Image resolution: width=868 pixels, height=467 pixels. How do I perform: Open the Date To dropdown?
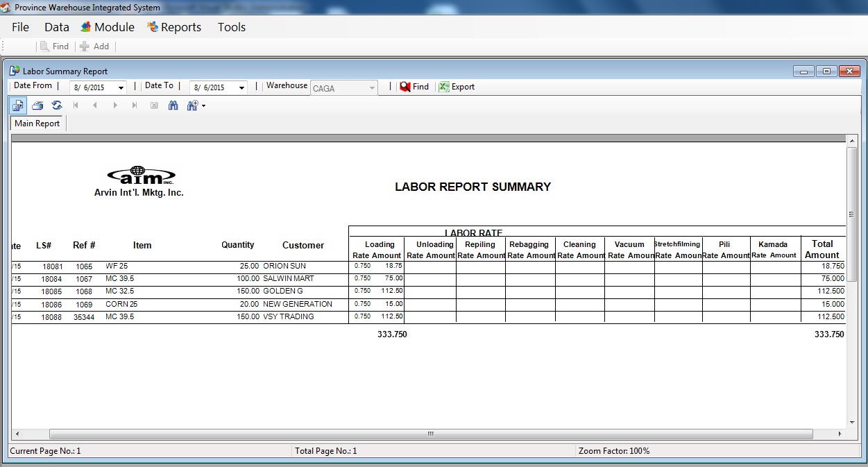pos(241,88)
